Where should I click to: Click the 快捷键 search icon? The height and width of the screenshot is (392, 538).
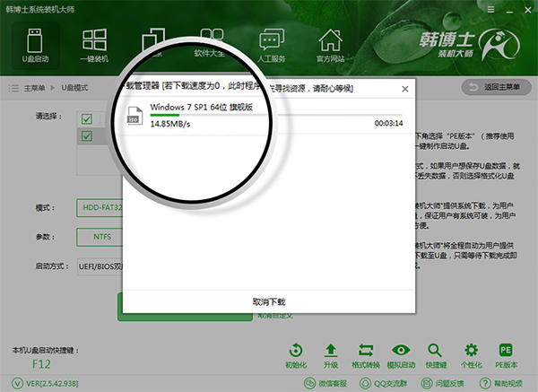click(436, 355)
